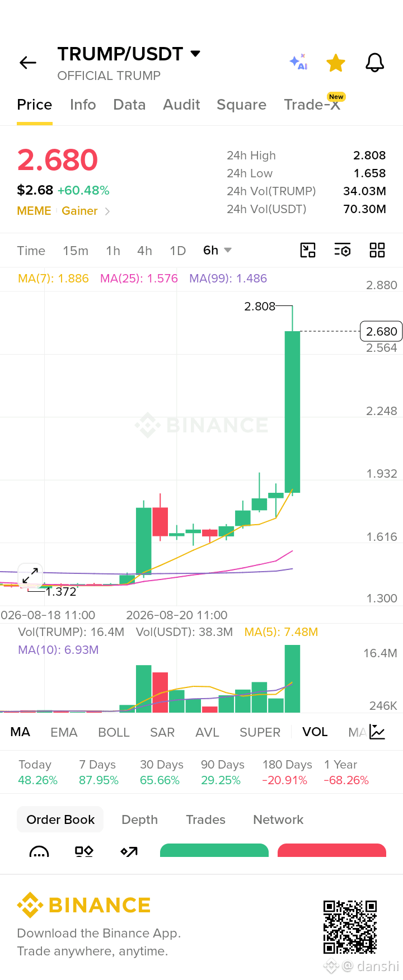Expand chart to fullscreen arrows icon
This screenshot has width=403, height=980.
coord(30,575)
